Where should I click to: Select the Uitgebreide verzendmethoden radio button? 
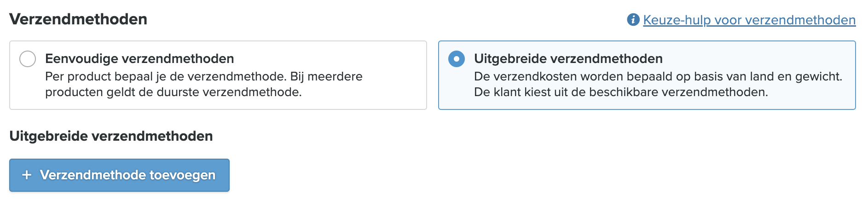click(x=457, y=59)
